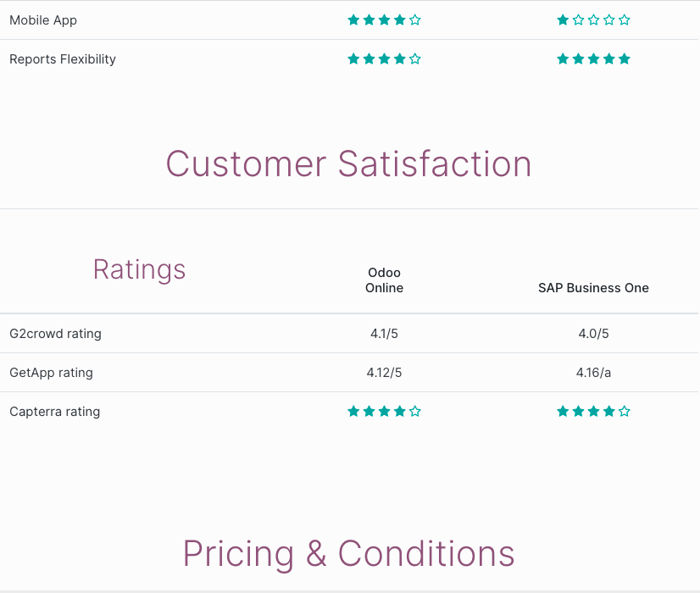Click Odoo's 4.1/5 G2crowd score

pyautogui.click(x=384, y=334)
